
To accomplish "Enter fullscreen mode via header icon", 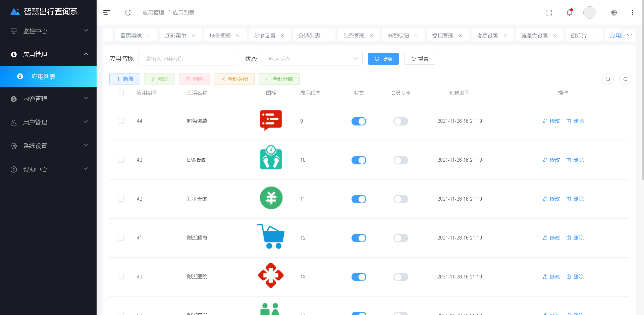I will click(549, 13).
